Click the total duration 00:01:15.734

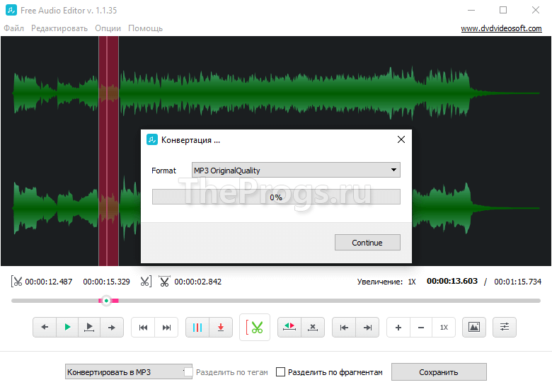(517, 282)
